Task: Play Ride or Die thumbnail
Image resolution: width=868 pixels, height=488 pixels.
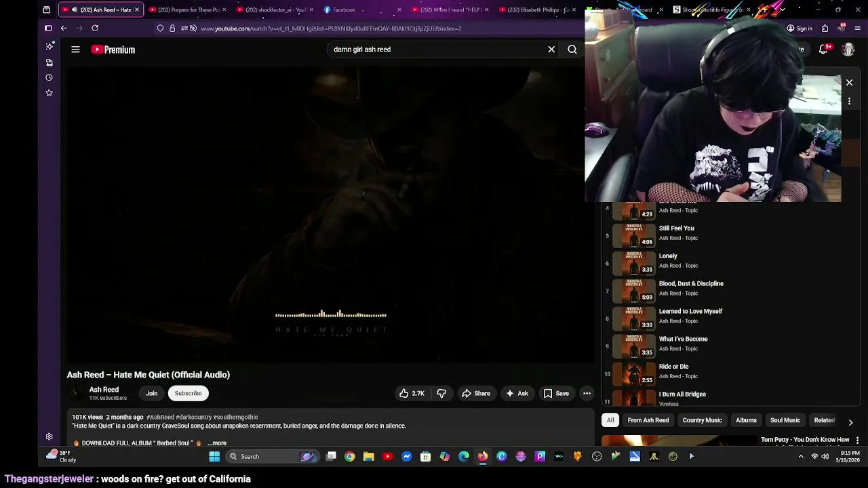Action: (x=634, y=373)
